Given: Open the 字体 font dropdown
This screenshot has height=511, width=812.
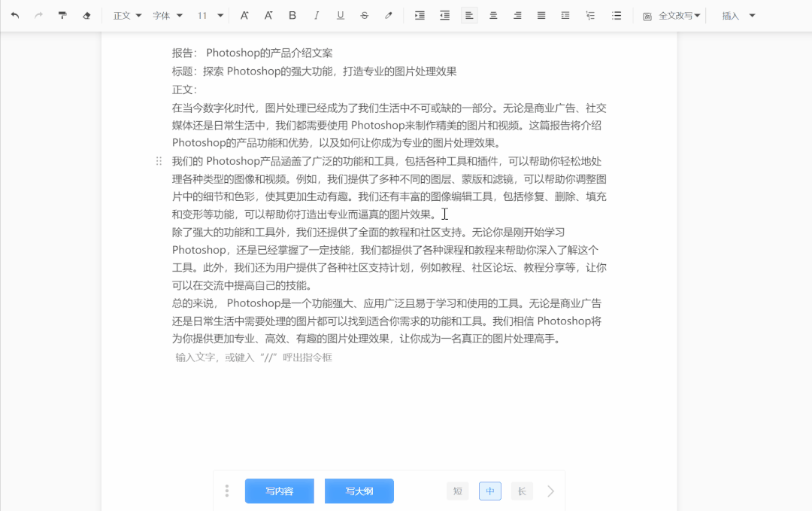Looking at the screenshot, I should [x=167, y=16].
